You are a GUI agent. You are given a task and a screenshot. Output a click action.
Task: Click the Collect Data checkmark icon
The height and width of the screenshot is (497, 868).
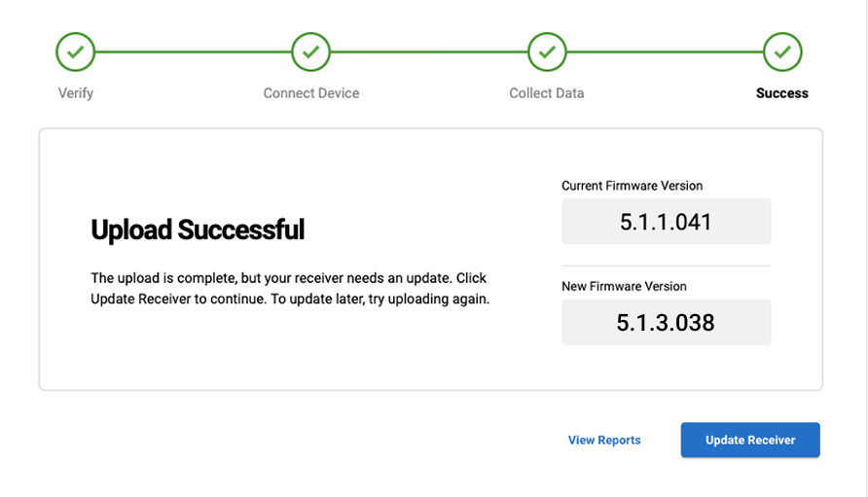[547, 52]
